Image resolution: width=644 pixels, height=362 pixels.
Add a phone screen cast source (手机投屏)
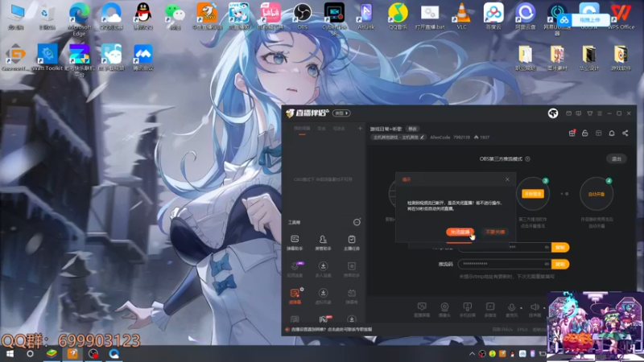(x=468, y=310)
